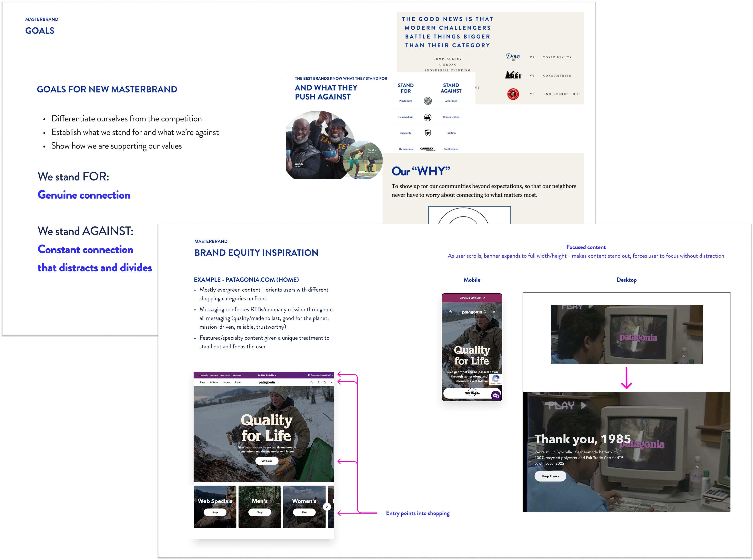Open account icon in Patagonia desktop header
The image size is (753, 560).
pos(318,382)
